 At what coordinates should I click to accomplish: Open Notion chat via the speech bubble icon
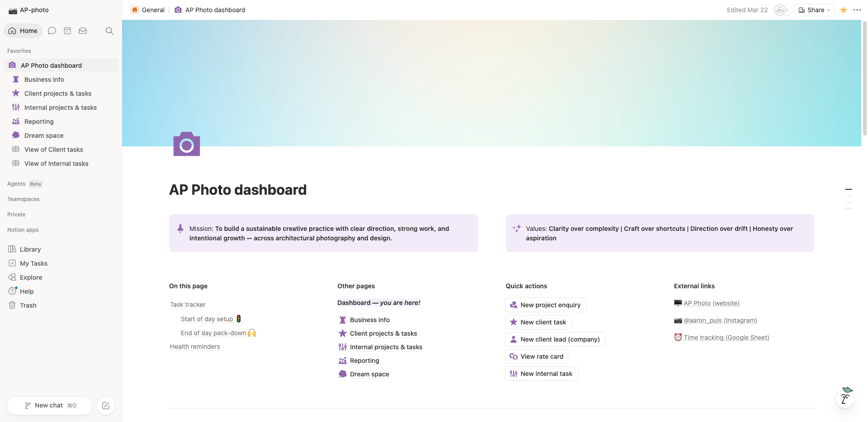pyautogui.click(x=52, y=31)
